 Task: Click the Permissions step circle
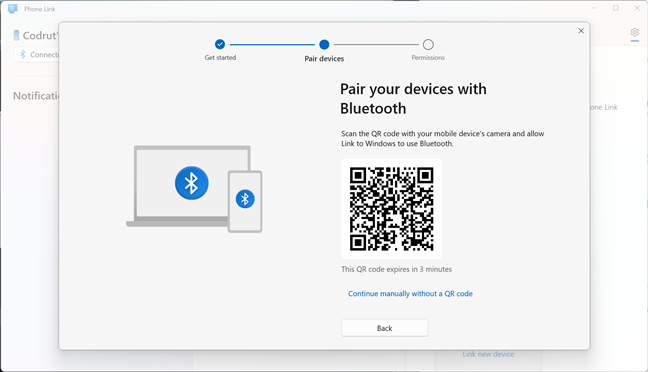click(x=428, y=44)
